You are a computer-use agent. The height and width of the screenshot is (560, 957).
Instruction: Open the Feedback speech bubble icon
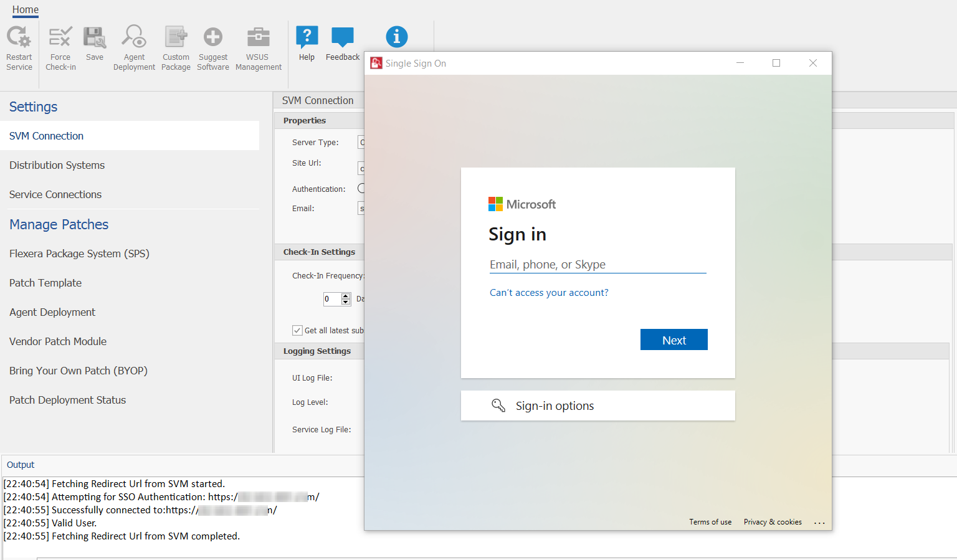click(x=343, y=37)
